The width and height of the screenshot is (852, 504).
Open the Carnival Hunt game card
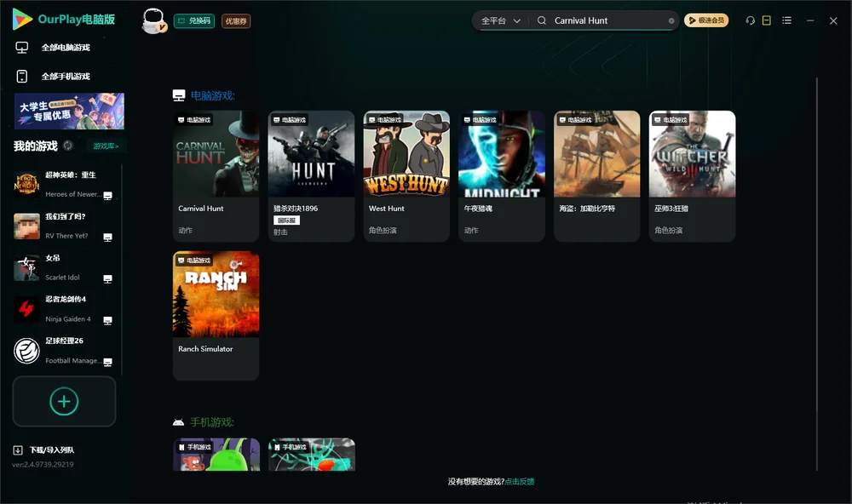tap(216, 176)
